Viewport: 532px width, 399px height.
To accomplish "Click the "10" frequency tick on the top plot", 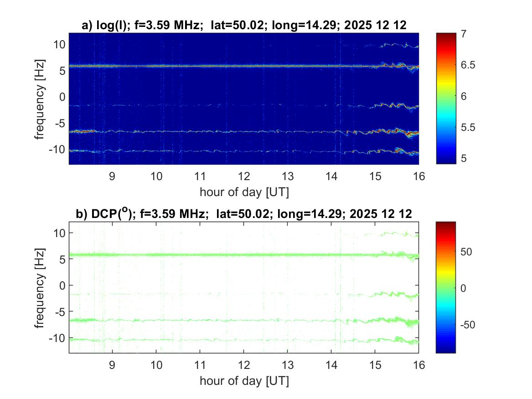I will click(x=59, y=44).
